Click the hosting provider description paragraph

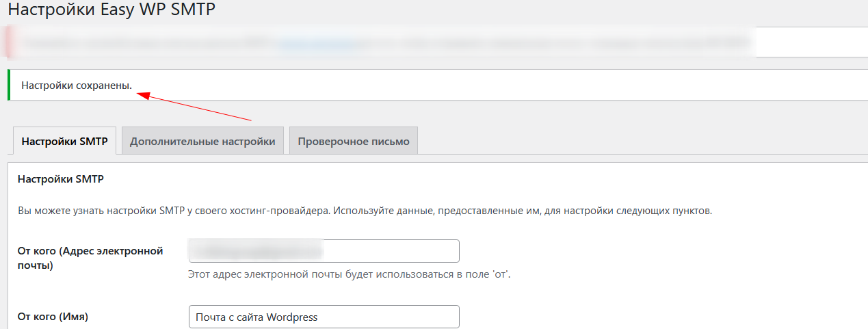(365, 211)
